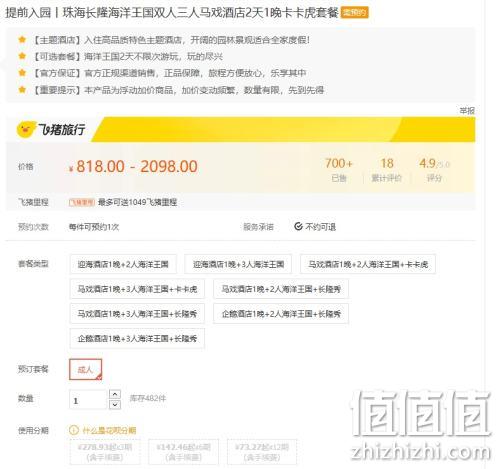Choose the 3-period installment option

point(105,452)
